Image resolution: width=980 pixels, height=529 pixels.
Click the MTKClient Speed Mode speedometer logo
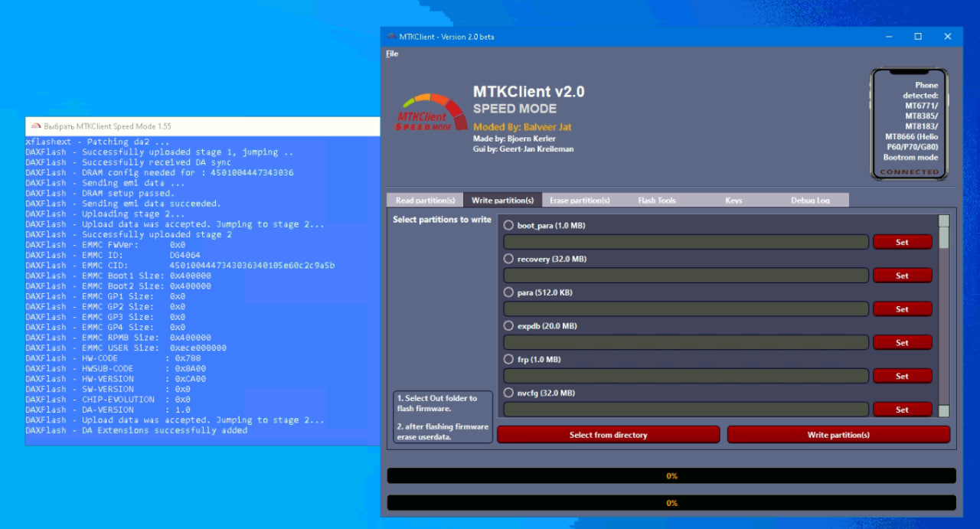[x=431, y=113]
